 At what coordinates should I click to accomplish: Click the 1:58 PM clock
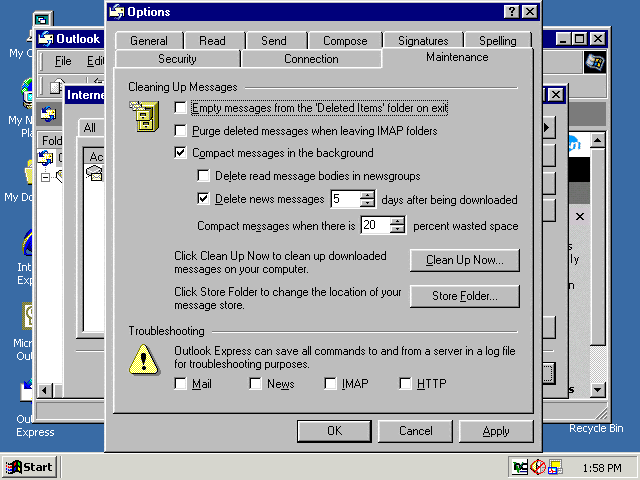coord(602,468)
